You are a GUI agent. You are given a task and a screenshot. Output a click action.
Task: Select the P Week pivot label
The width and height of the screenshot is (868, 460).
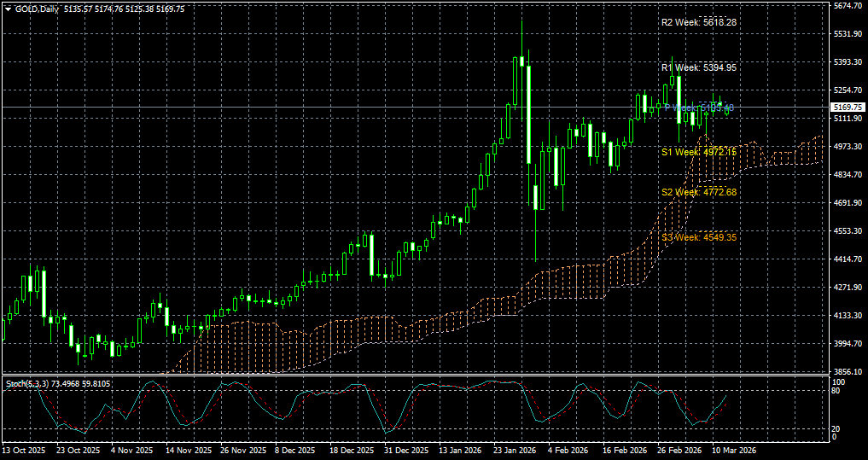(x=699, y=108)
